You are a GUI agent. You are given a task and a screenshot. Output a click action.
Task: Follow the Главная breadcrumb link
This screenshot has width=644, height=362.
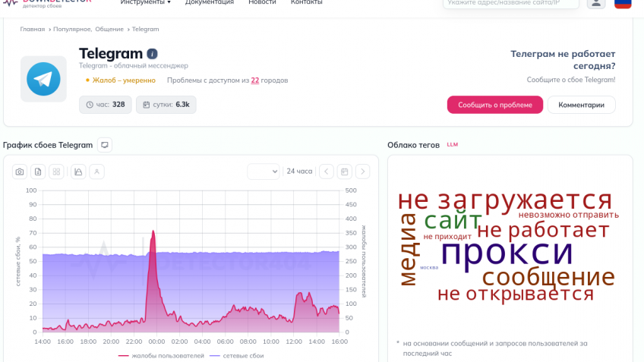pos(33,29)
